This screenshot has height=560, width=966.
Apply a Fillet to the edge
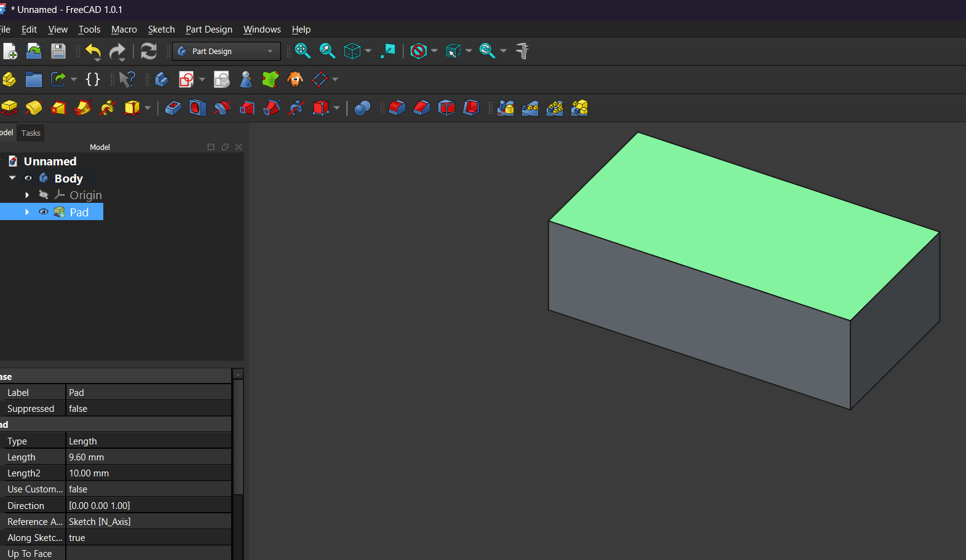pyautogui.click(x=397, y=108)
